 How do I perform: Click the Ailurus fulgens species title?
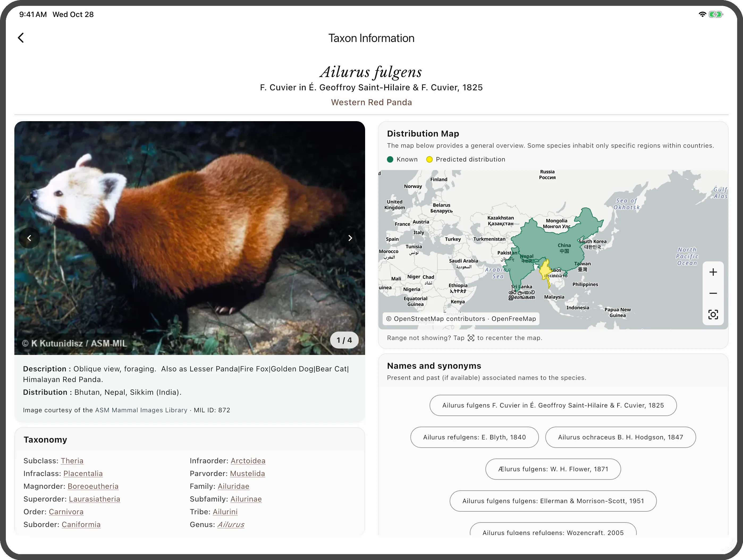coord(371,72)
